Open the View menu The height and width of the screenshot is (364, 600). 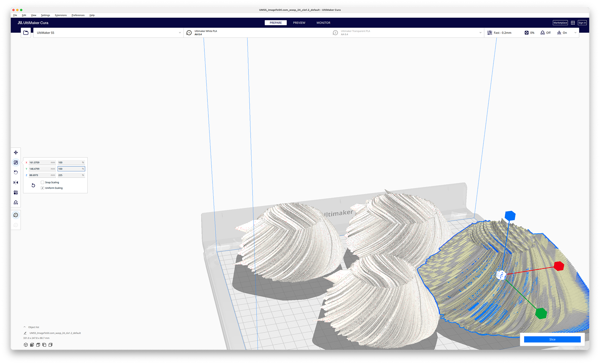(x=33, y=15)
